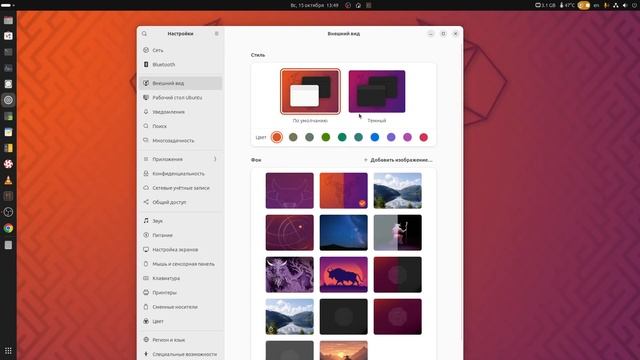Open the hamburger menu in the Settings sidebar
The image size is (640, 360).
click(x=217, y=34)
